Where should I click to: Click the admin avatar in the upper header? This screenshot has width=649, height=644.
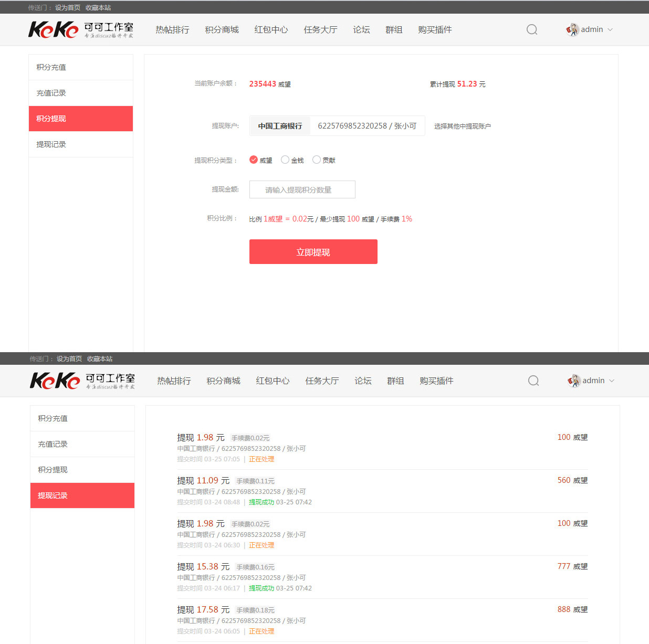(x=572, y=29)
